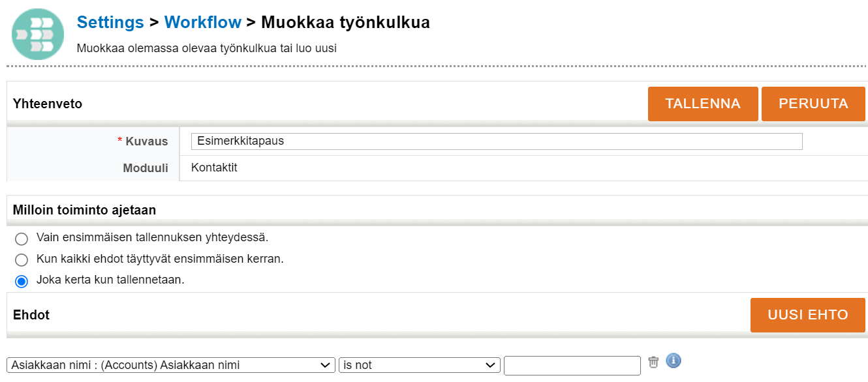Add a condition using UUSI EHTO
Screen dimensions: 868x382
click(x=807, y=315)
